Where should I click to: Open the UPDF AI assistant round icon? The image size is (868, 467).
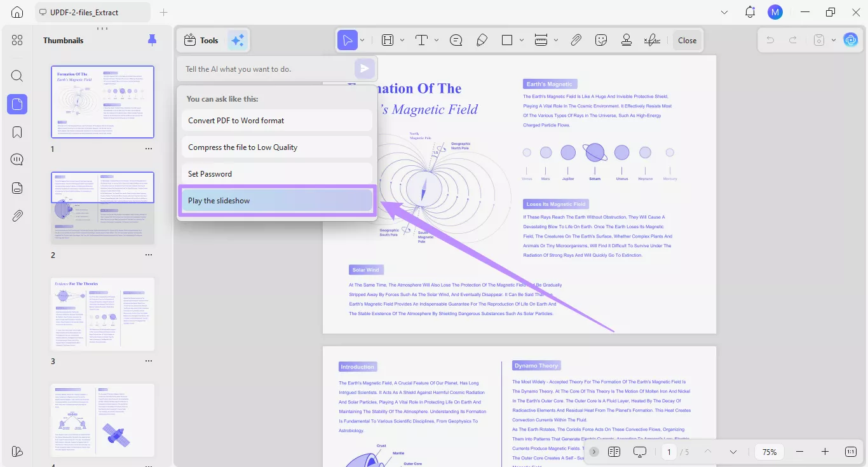click(x=850, y=40)
